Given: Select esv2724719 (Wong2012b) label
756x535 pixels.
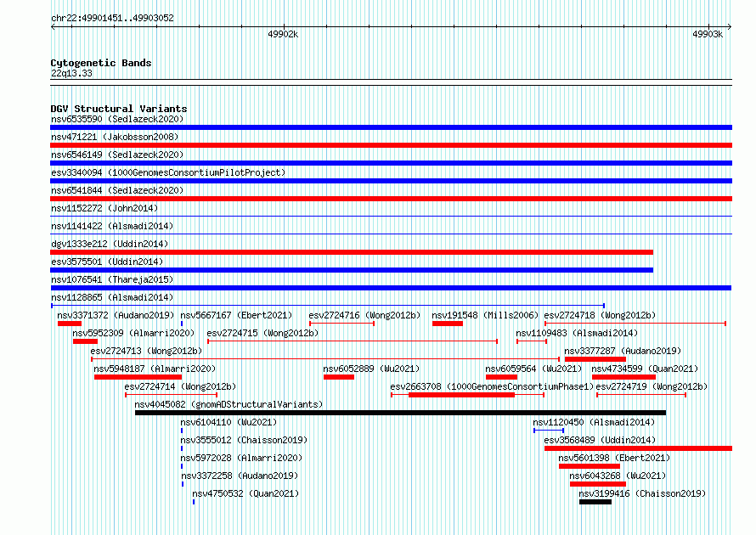Looking at the screenshot, I should pos(652,386).
